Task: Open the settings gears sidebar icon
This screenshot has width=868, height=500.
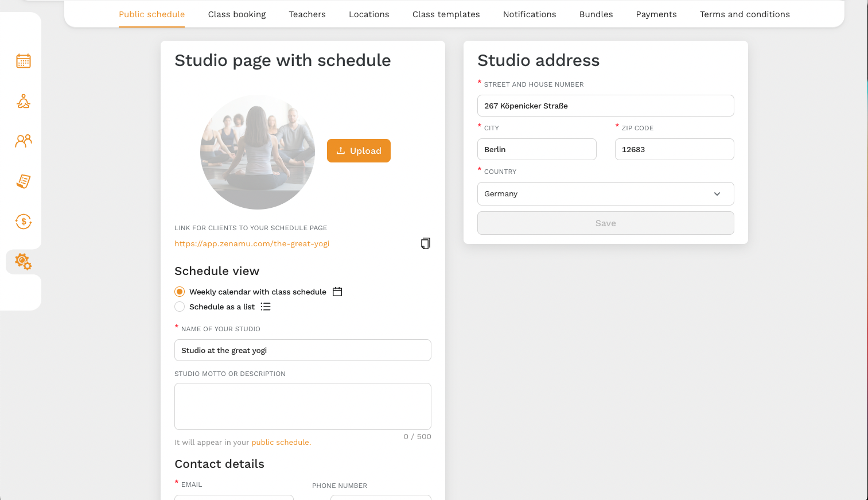Action: (24, 262)
